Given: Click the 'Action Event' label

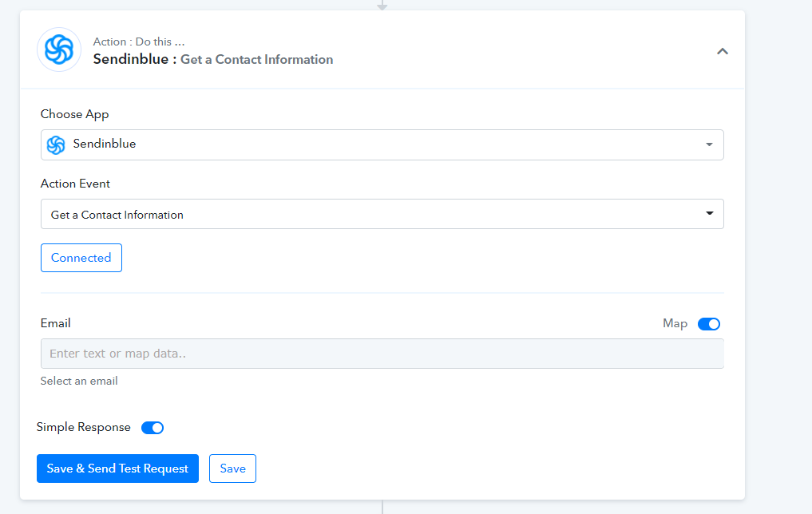Looking at the screenshot, I should 75,184.
